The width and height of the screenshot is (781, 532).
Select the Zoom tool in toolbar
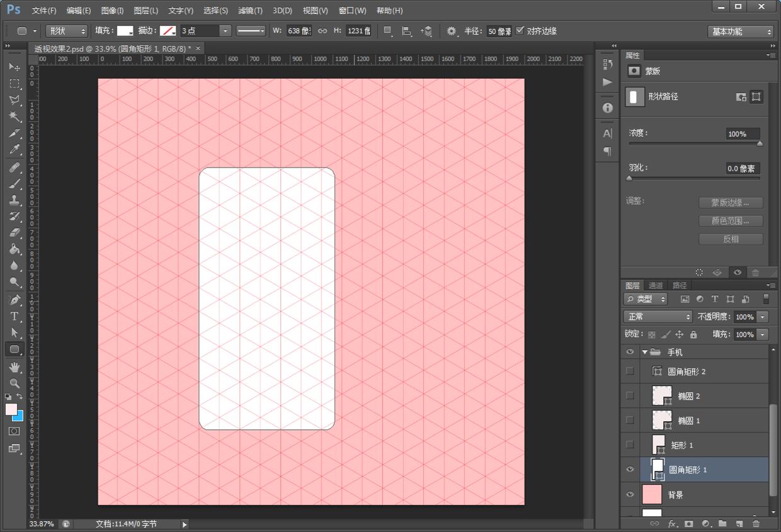point(14,383)
